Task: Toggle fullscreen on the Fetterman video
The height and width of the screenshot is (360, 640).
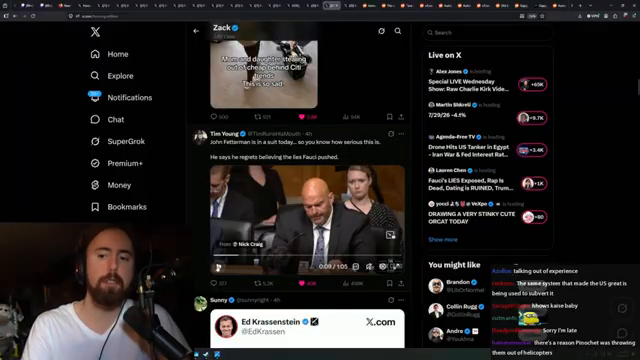Action: click(x=396, y=267)
